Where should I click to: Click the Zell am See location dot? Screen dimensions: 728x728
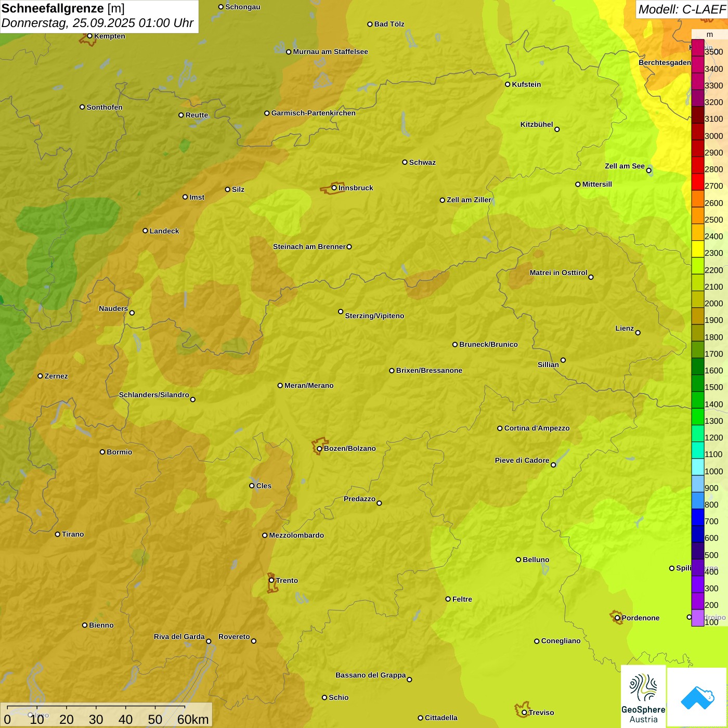coord(648,170)
